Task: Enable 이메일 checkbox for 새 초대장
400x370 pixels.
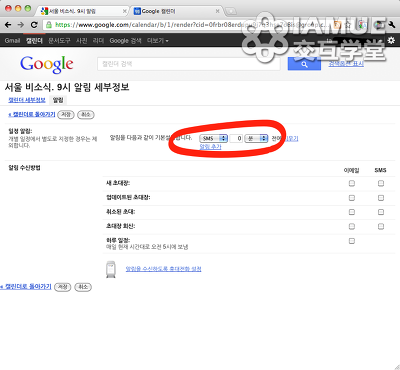Action: point(352,183)
